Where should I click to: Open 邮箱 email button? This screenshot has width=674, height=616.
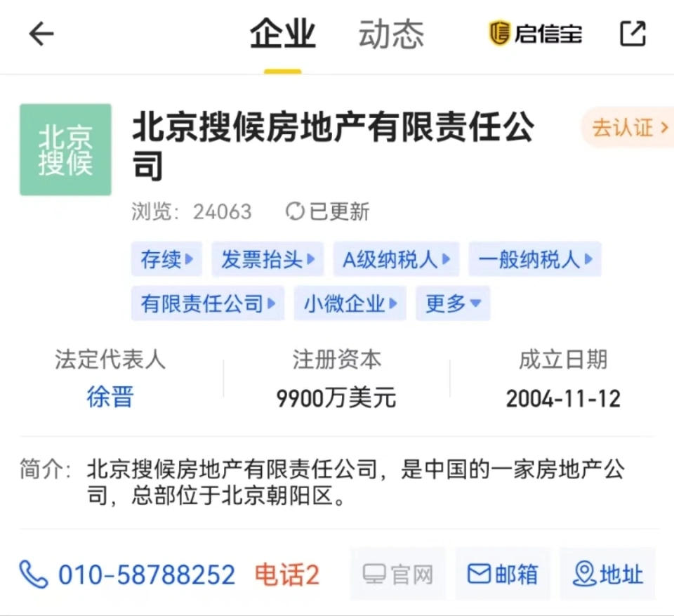502,575
